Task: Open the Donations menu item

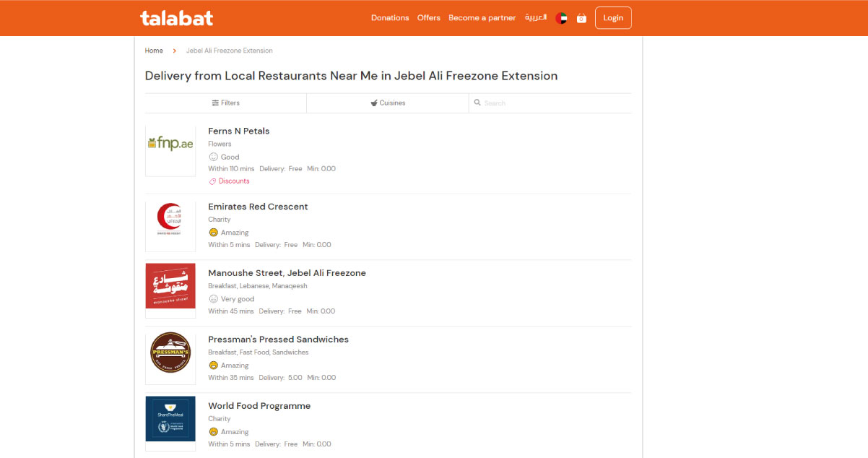Action: point(390,18)
